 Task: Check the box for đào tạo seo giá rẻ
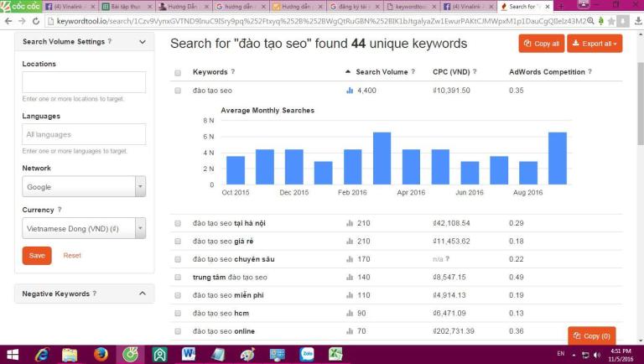tap(178, 242)
